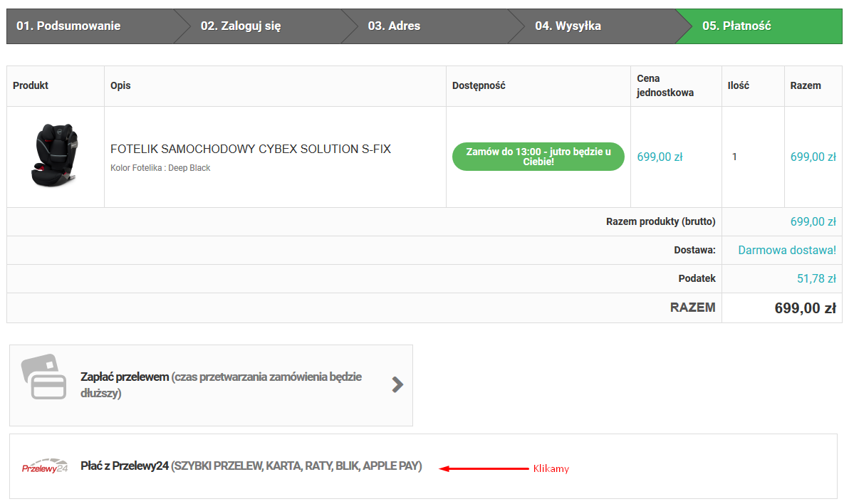The image size is (849, 504).
Task: Click 'Kolor Fotelika : Deep Black' text
Action: click(x=160, y=168)
